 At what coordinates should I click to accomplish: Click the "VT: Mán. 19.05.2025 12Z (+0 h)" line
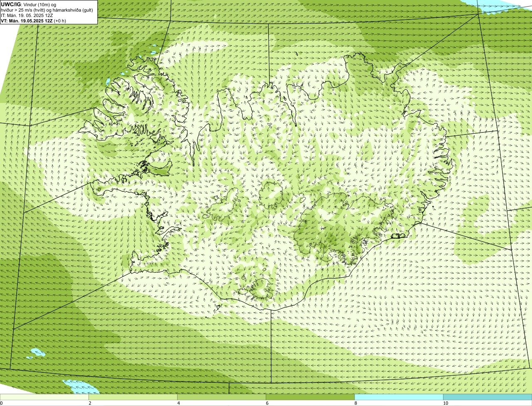[33, 20]
